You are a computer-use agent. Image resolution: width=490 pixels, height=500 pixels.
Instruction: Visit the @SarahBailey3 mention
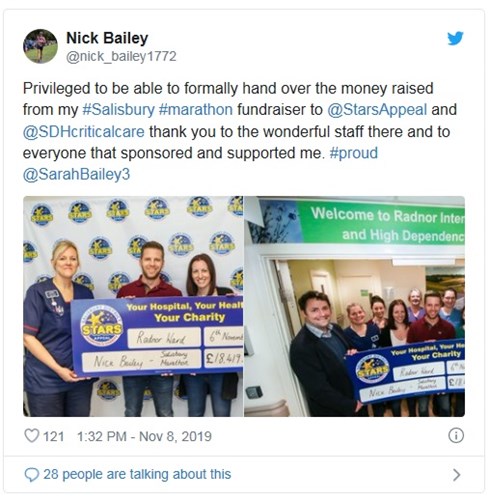76,174
